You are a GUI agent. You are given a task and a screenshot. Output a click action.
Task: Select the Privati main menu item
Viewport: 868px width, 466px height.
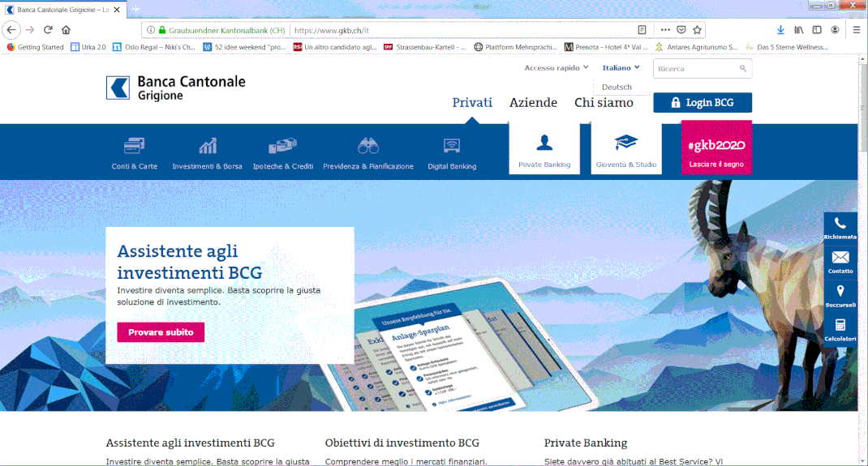[x=472, y=102]
